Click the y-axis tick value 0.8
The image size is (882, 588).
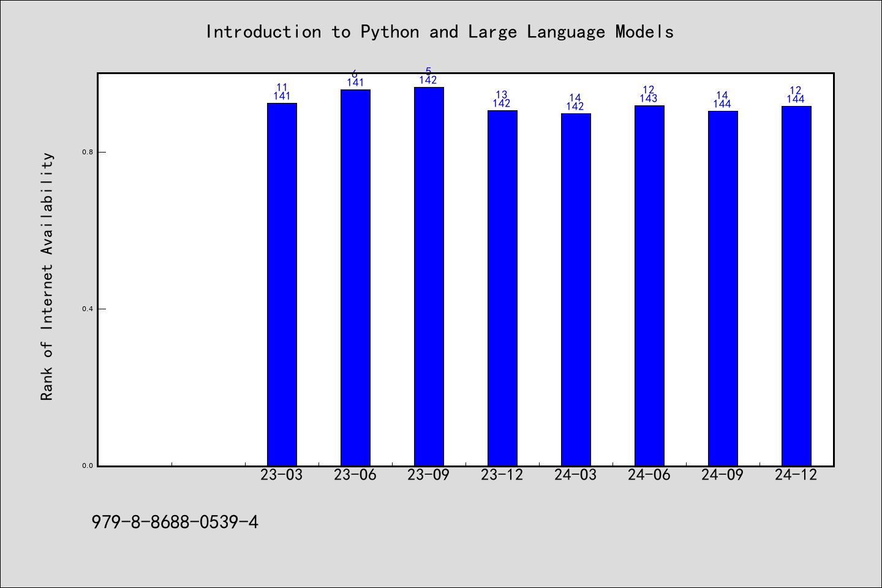point(88,152)
